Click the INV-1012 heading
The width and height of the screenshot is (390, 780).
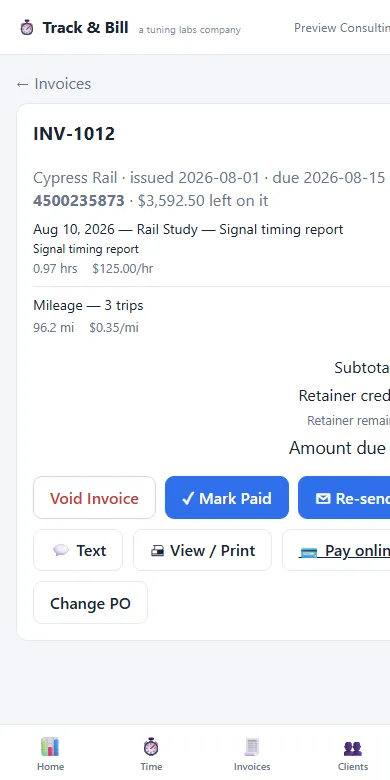tap(74, 134)
